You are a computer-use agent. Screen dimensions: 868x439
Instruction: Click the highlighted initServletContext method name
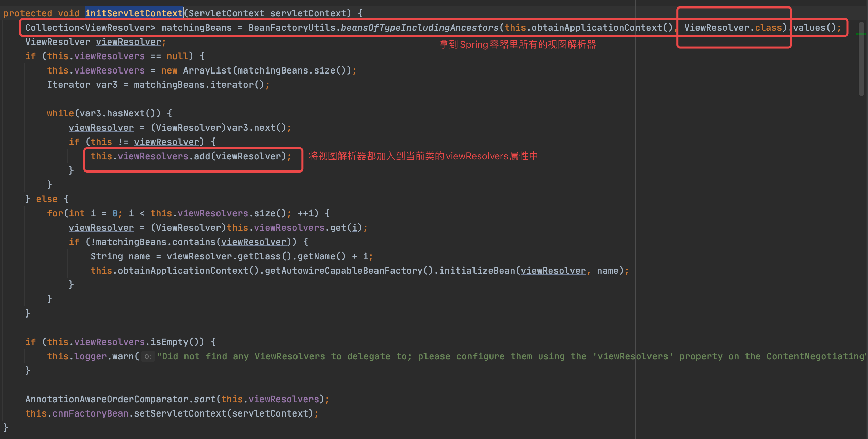pyautogui.click(x=134, y=13)
